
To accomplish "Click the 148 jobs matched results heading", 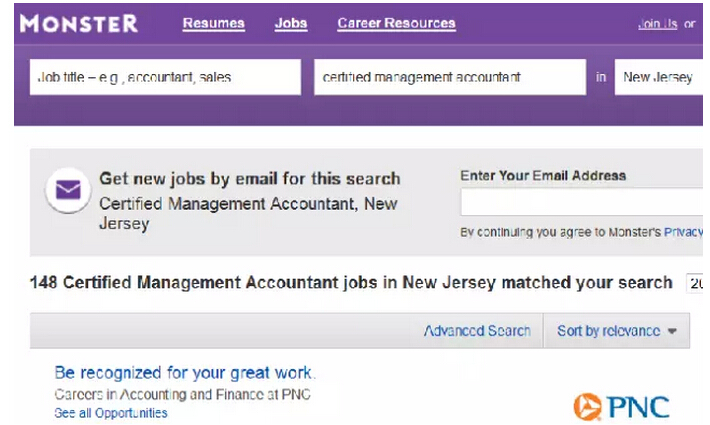I will click(351, 283).
